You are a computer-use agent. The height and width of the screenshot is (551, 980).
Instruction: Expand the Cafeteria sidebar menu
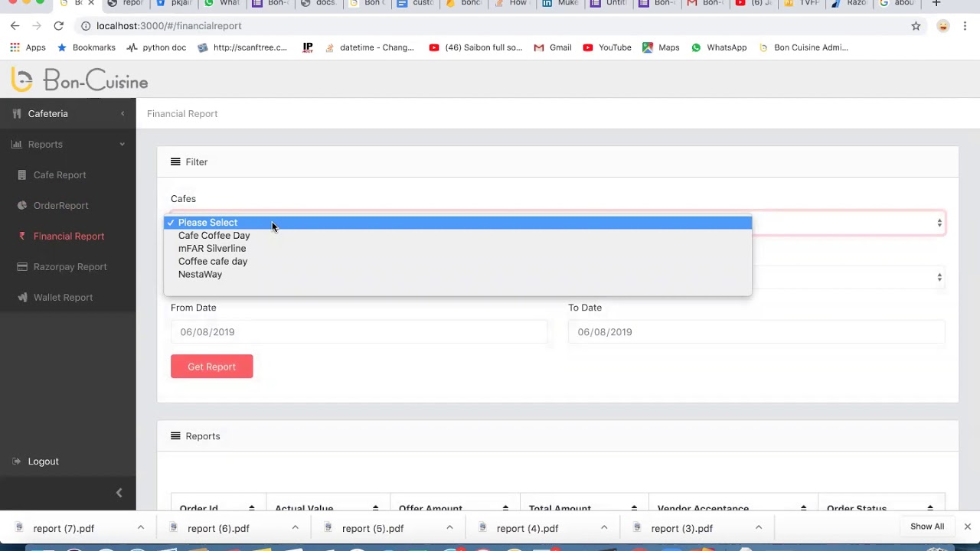pos(67,114)
